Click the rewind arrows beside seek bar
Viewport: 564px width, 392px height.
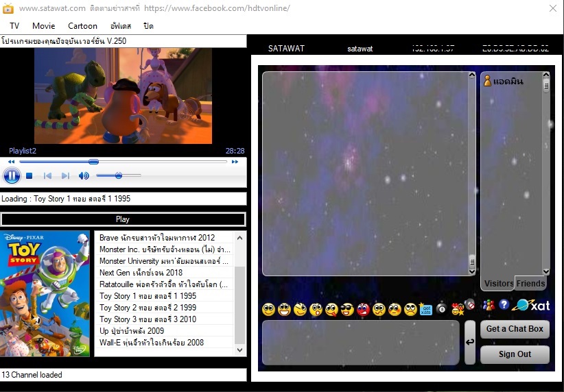[12, 162]
